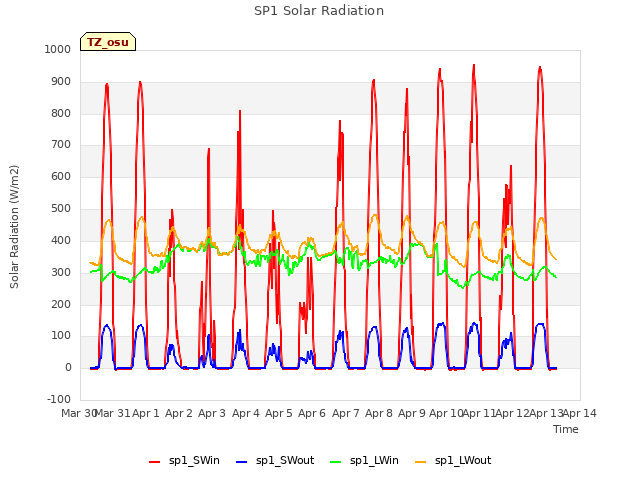
Task: Click the TZ_osu annotation box
Action: pos(108,42)
